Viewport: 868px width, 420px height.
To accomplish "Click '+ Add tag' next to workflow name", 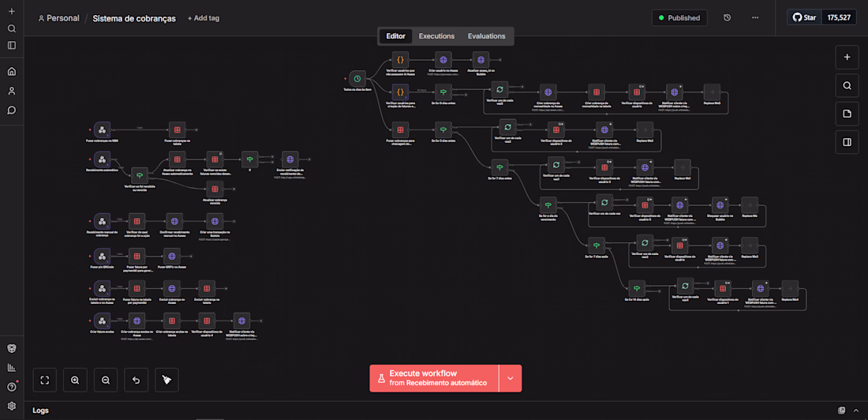I will (x=203, y=18).
